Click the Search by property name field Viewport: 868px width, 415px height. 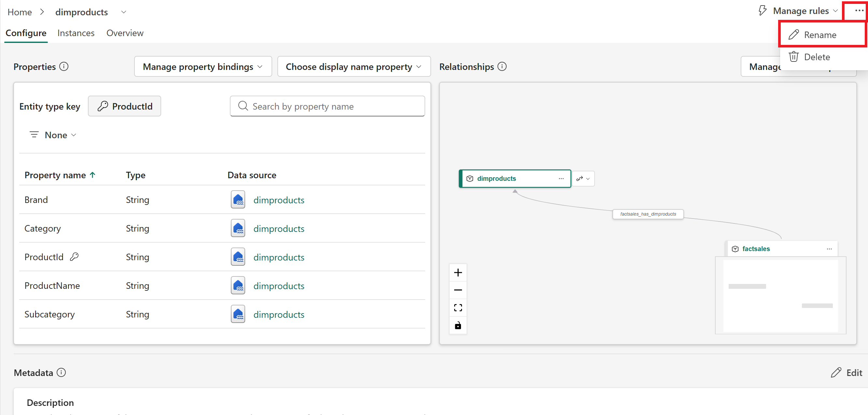tap(327, 106)
